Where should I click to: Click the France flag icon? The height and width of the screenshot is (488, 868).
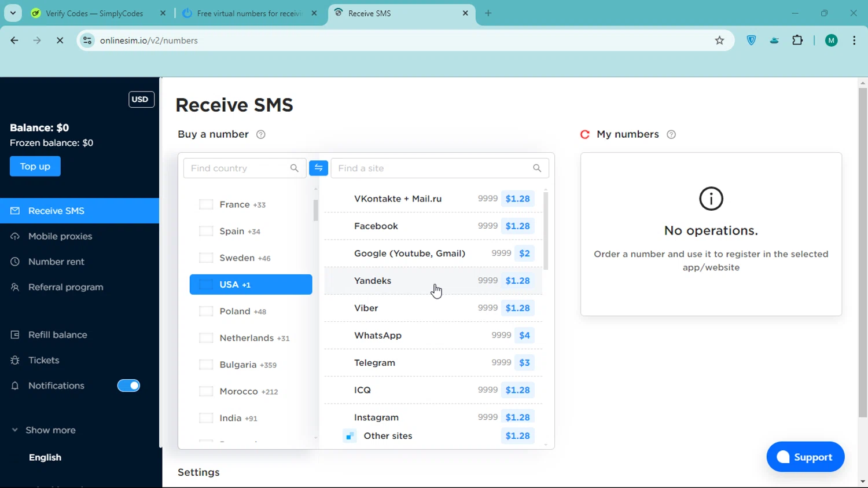click(206, 204)
